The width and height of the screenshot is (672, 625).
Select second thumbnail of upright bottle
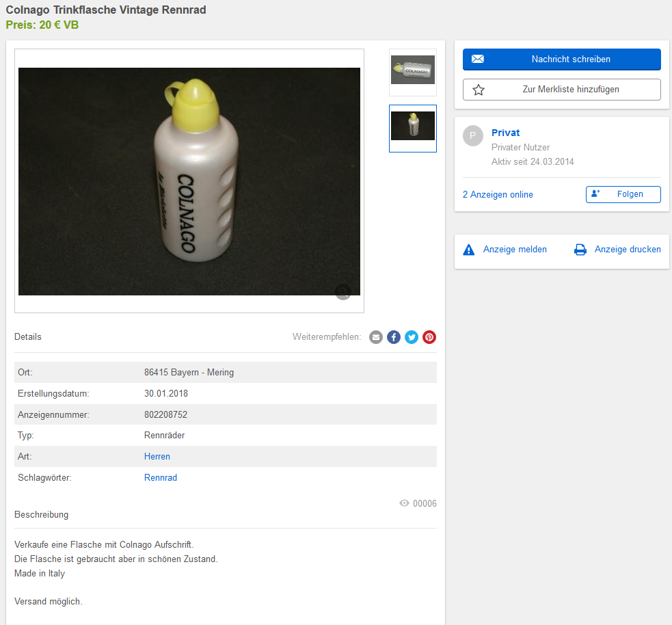click(413, 128)
